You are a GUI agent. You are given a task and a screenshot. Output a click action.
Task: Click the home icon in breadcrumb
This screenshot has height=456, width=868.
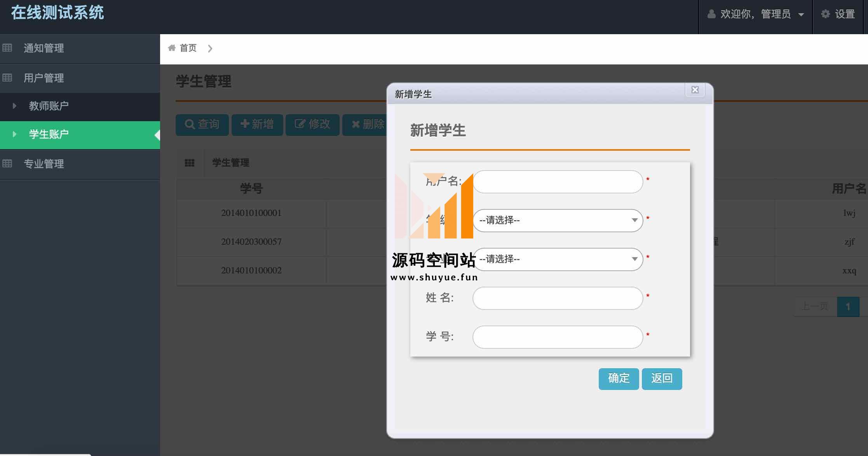pos(172,48)
